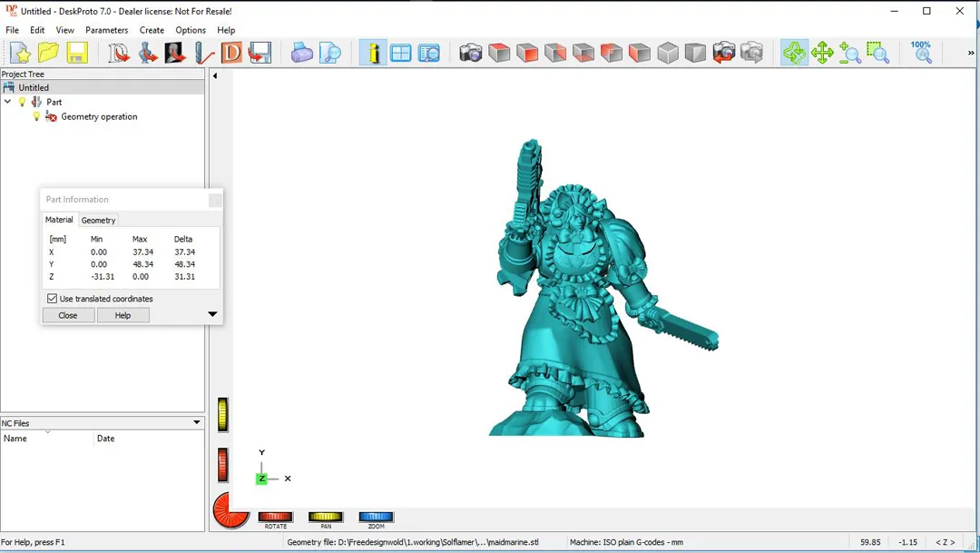Select the bottom-view cube icon
The image size is (980, 553).
pos(583,54)
